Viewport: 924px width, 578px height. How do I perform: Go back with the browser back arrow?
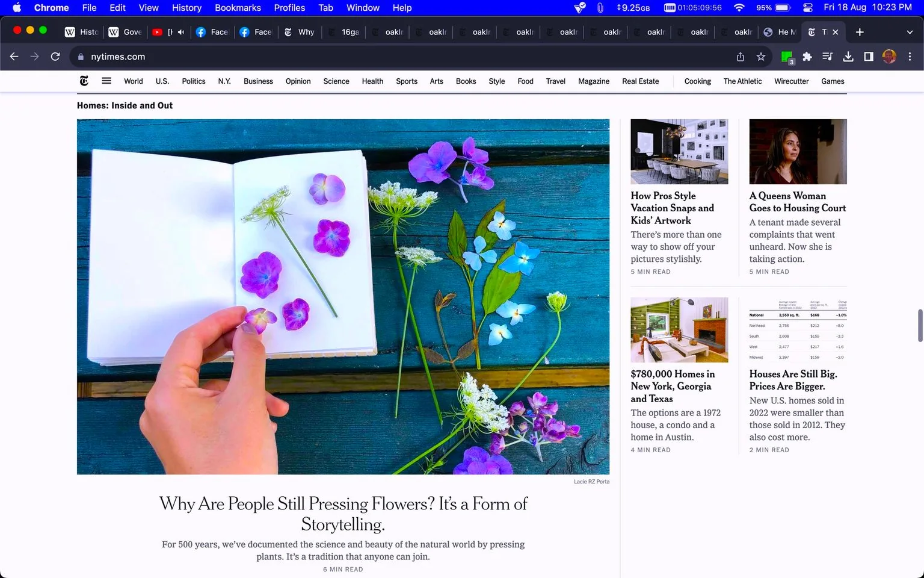(14, 57)
